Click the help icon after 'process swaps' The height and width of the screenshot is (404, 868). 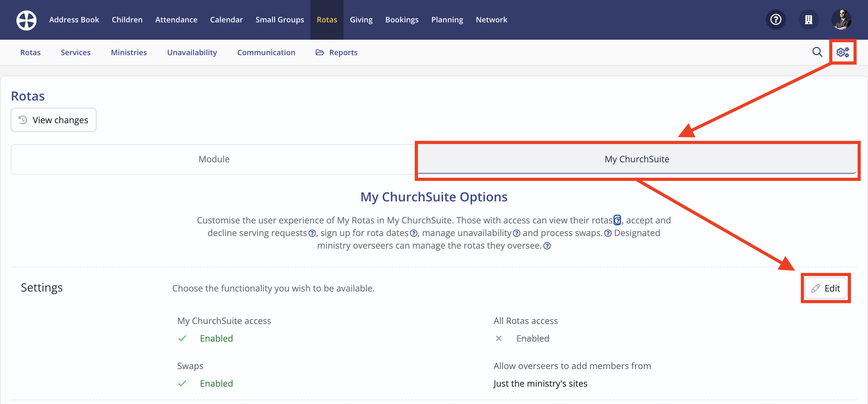(x=608, y=233)
